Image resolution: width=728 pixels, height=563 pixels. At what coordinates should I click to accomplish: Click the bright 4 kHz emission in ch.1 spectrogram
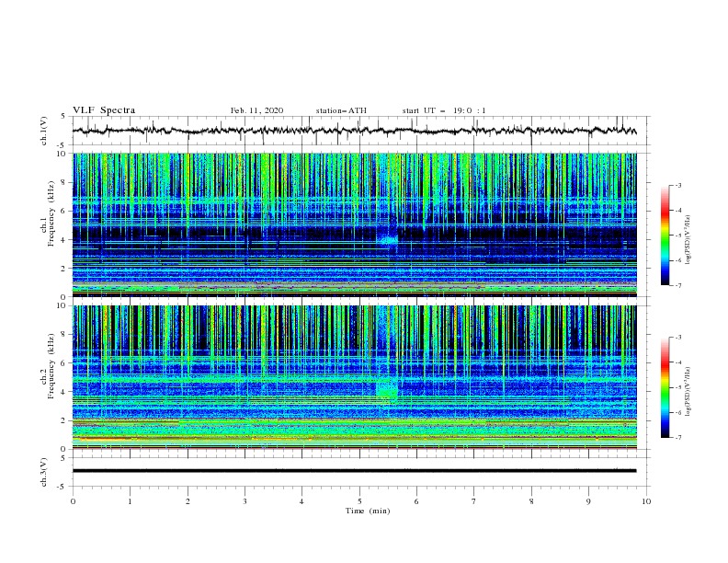pyautogui.click(x=388, y=240)
